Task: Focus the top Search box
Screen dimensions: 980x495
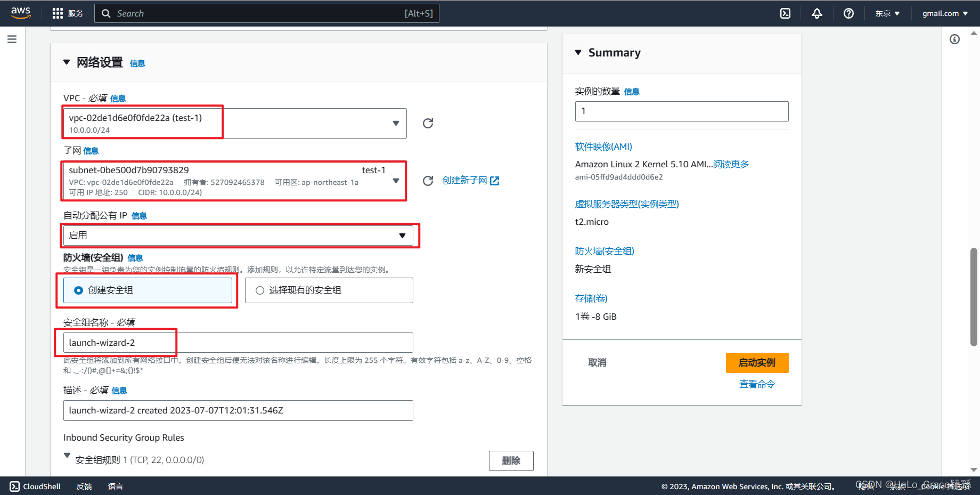Action: coord(267,13)
